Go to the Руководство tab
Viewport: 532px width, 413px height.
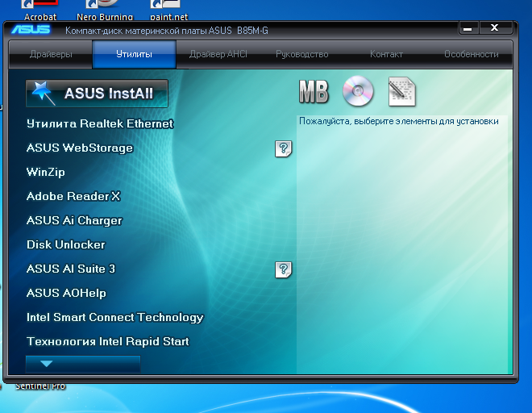[302, 54]
